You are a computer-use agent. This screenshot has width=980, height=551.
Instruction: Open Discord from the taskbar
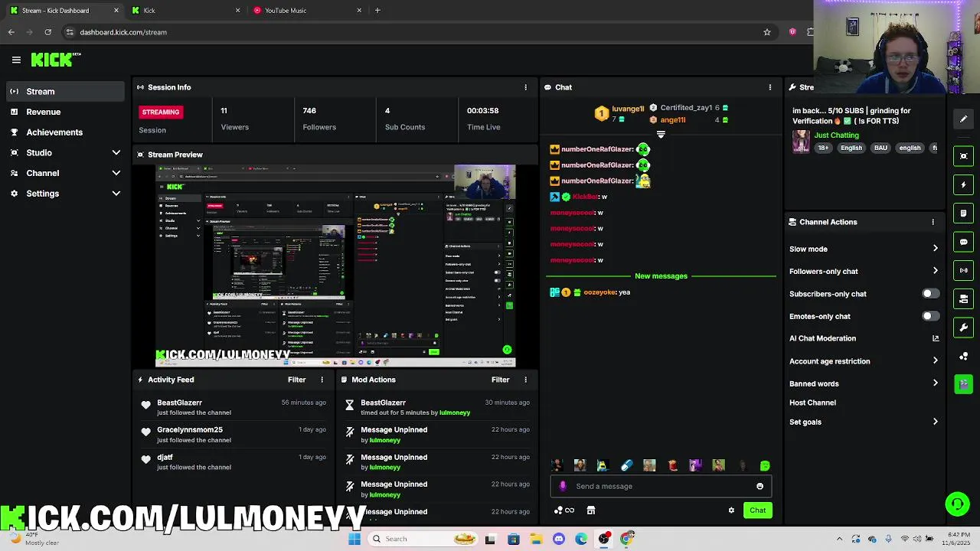pyautogui.click(x=559, y=539)
